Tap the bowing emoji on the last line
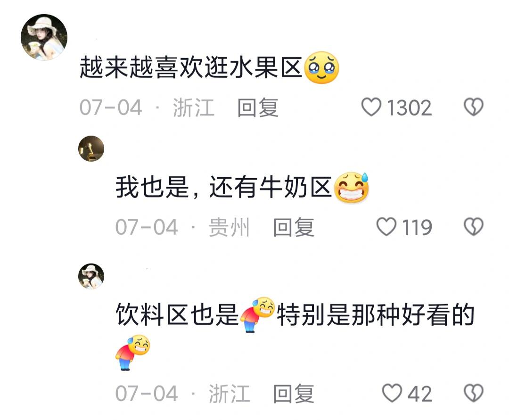This screenshot has height=420, width=509. pyautogui.click(x=133, y=352)
